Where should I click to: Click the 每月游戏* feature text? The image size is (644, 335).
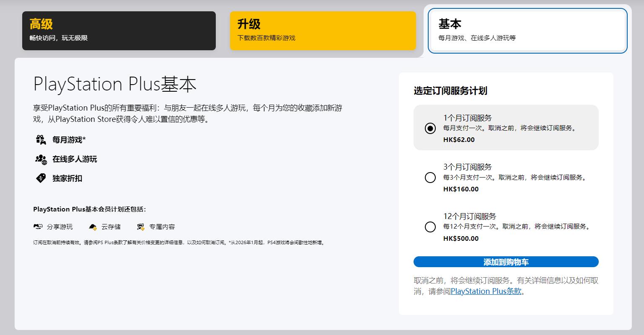[69, 140]
